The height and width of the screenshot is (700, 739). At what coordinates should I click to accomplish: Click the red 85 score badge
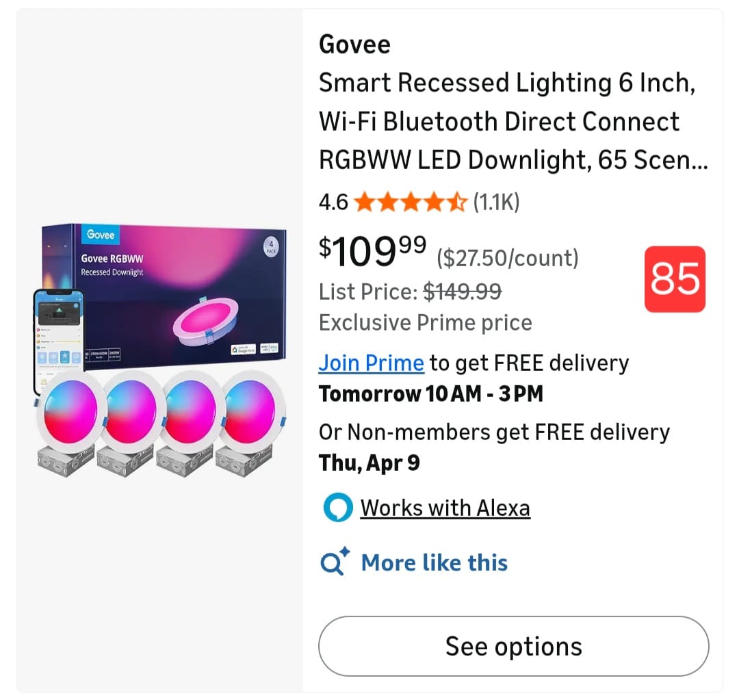click(x=675, y=279)
